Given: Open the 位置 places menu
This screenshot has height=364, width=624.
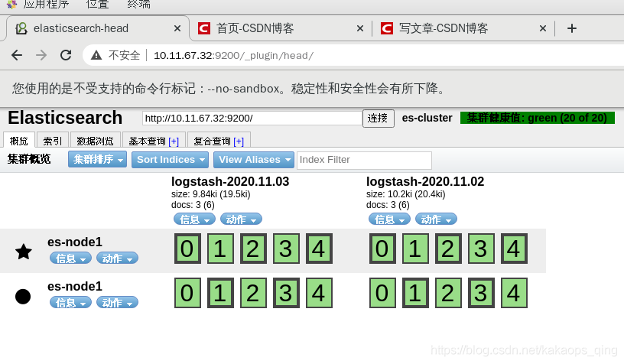Looking at the screenshot, I should click(98, 5).
